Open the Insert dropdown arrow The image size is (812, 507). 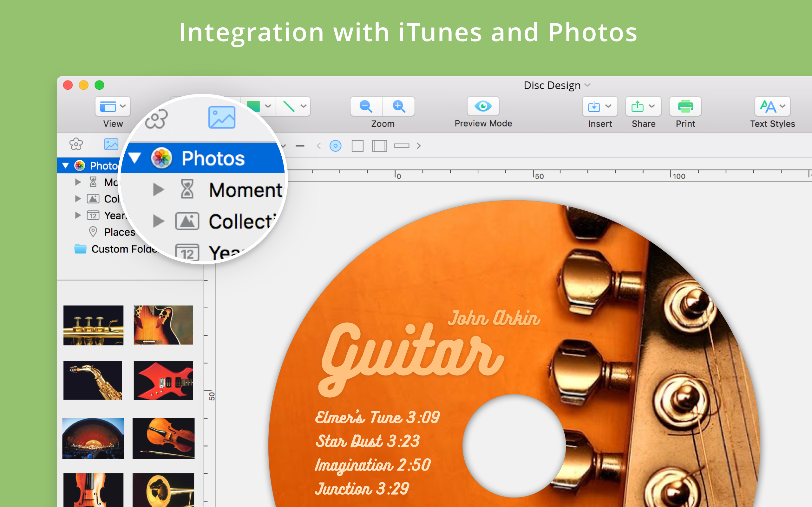coord(608,106)
